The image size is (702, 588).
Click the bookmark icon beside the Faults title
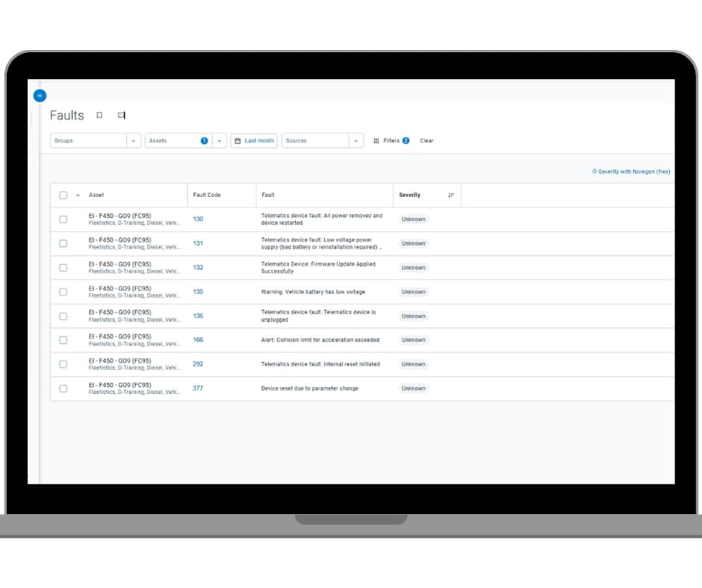[x=99, y=116]
